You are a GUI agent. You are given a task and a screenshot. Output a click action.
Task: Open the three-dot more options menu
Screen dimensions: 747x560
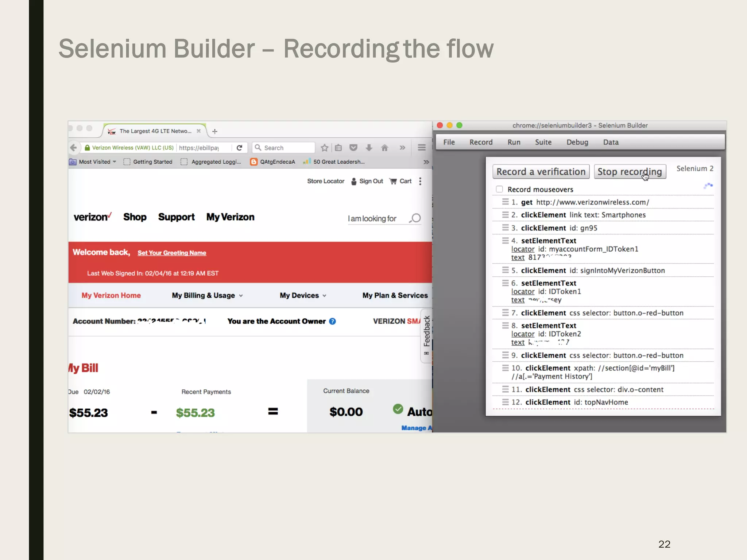pos(420,181)
